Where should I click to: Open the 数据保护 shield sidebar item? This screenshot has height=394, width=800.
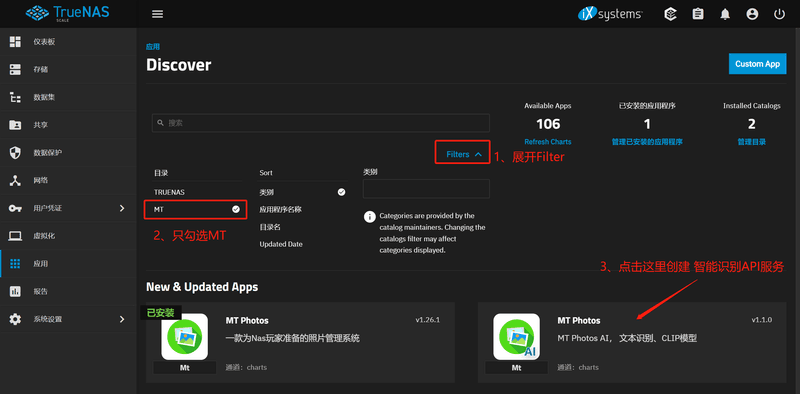click(68, 153)
